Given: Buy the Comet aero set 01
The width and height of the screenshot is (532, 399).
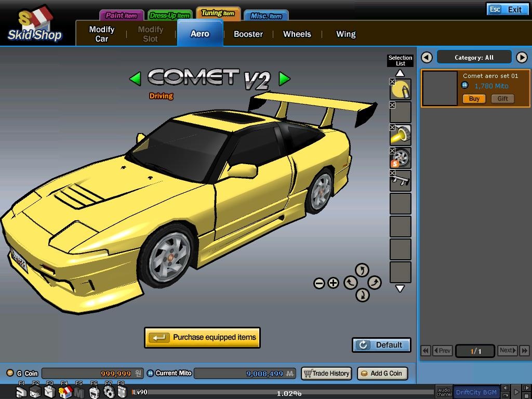Looking at the screenshot, I should pyautogui.click(x=473, y=99).
